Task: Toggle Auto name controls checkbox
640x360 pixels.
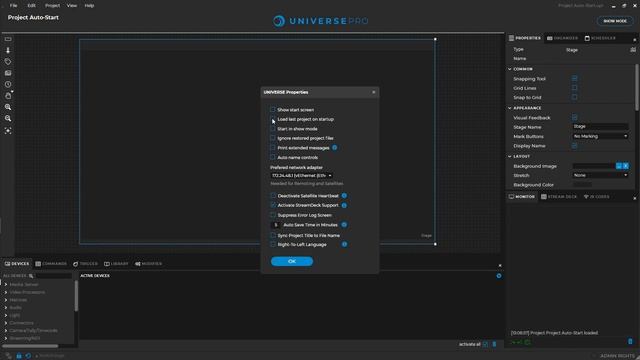Action: 273,157
